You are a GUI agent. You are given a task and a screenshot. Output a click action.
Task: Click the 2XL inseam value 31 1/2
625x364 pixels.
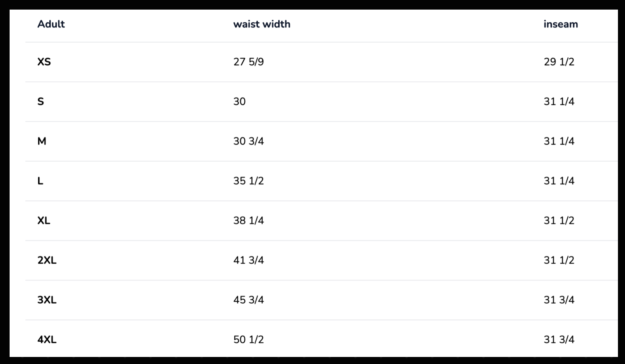(x=559, y=260)
